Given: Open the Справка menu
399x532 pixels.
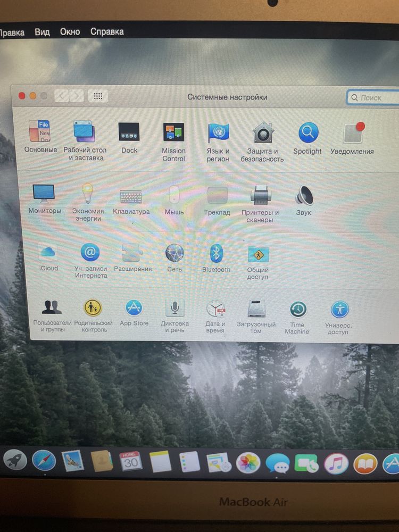Looking at the screenshot, I should 107,31.
